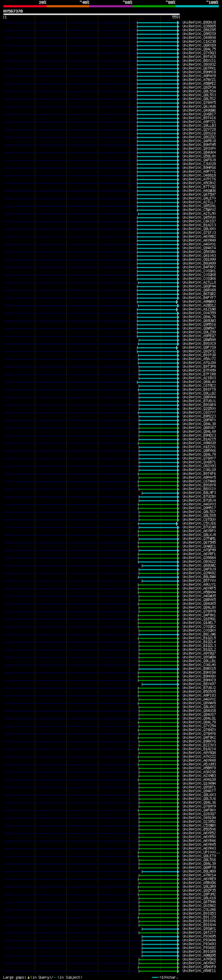This screenshot has width=222, height=980.
Task: Open hit UniRef100_A9PAY5
Action: click(199, 477)
